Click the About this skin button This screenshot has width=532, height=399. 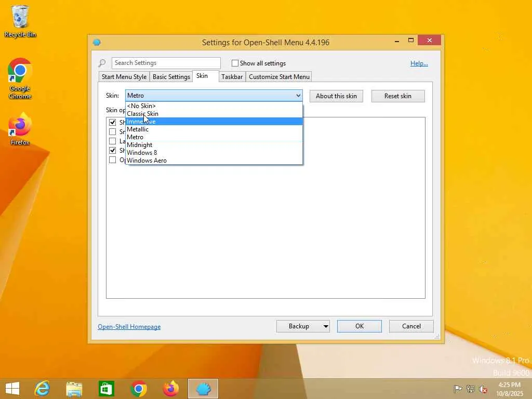tap(336, 96)
